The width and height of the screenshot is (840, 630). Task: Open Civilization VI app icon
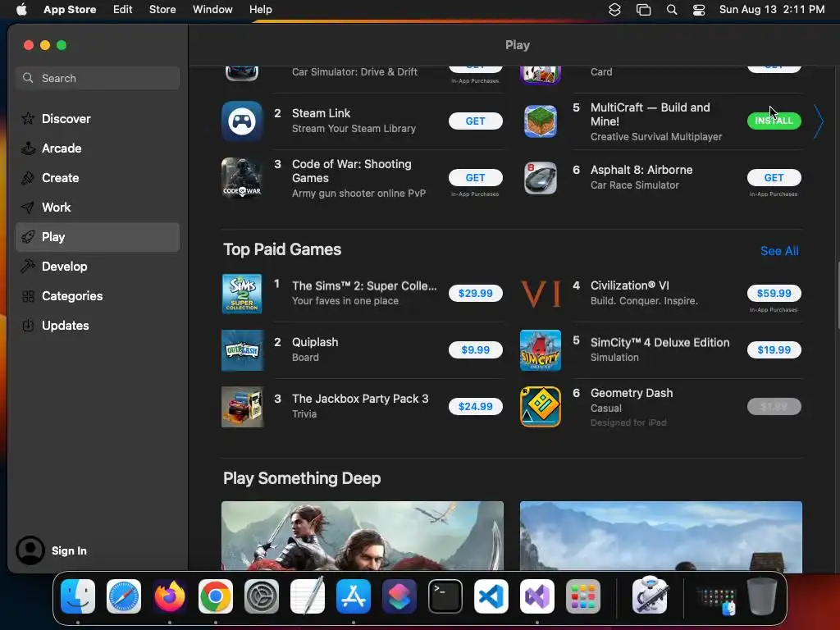point(540,294)
